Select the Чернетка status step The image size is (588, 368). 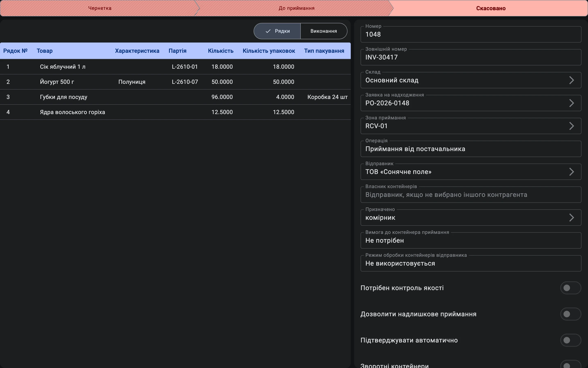coord(100,8)
